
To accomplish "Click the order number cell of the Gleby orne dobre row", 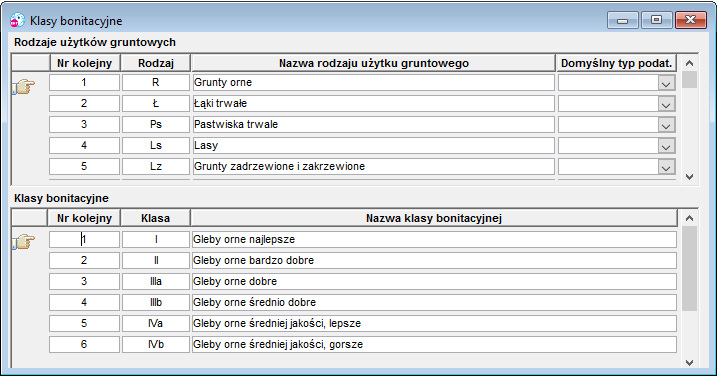I will 84,282.
